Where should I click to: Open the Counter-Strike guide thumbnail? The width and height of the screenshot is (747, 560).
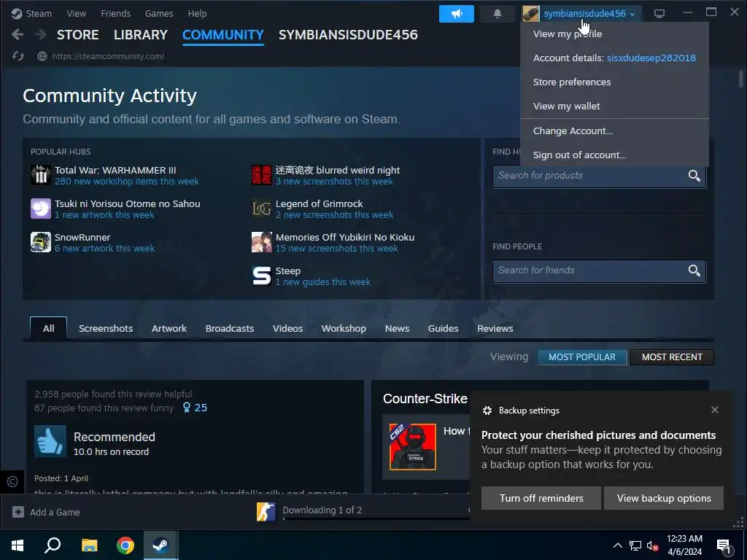(x=413, y=447)
